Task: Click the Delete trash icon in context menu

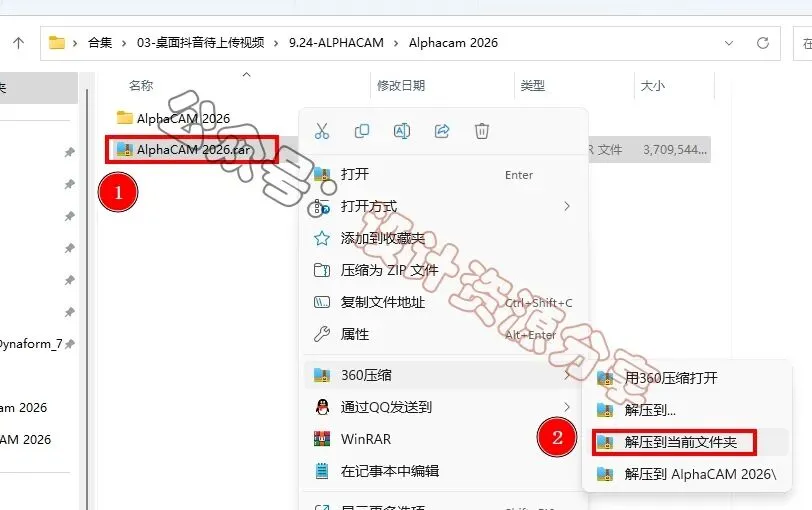Action: coord(482,131)
